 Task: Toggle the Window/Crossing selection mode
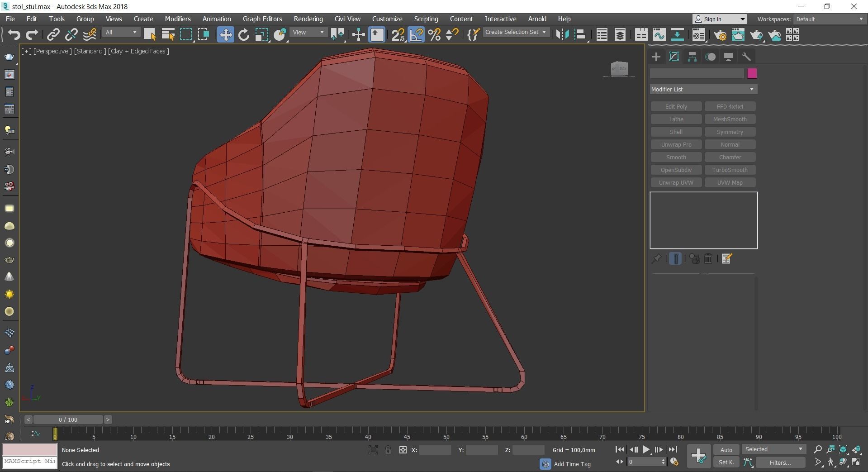pos(204,34)
